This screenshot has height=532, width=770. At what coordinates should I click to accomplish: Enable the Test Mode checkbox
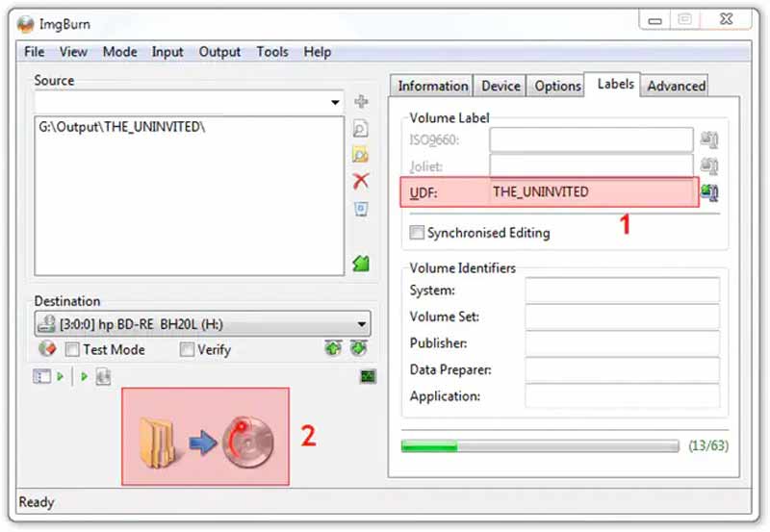72,350
